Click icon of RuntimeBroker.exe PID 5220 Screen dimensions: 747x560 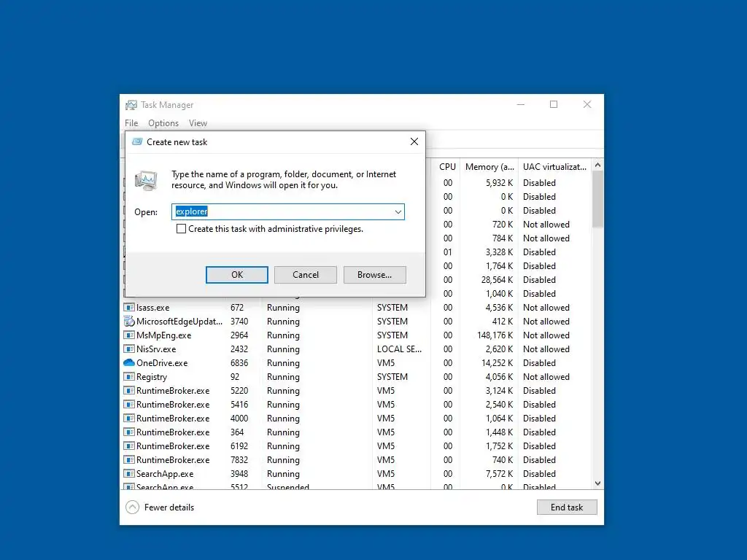tap(129, 391)
